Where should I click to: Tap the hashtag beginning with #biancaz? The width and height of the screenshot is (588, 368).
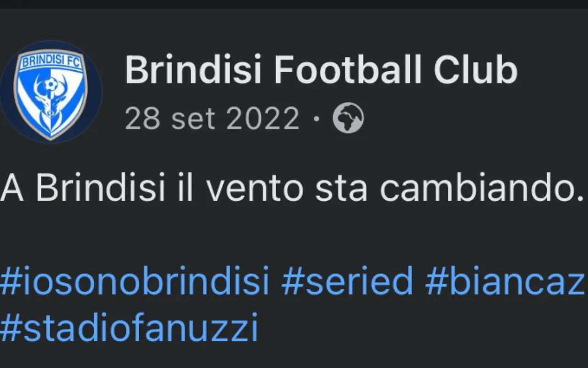pyautogui.click(x=506, y=281)
